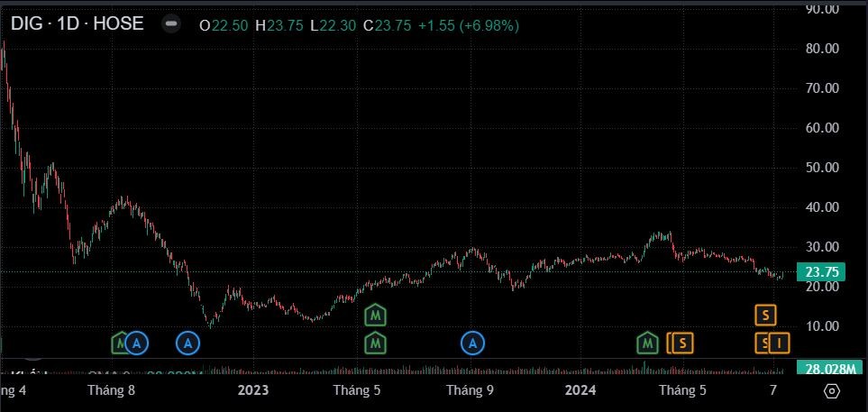
Task: Collapse the legend with the minus button
Action: (x=170, y=24)
